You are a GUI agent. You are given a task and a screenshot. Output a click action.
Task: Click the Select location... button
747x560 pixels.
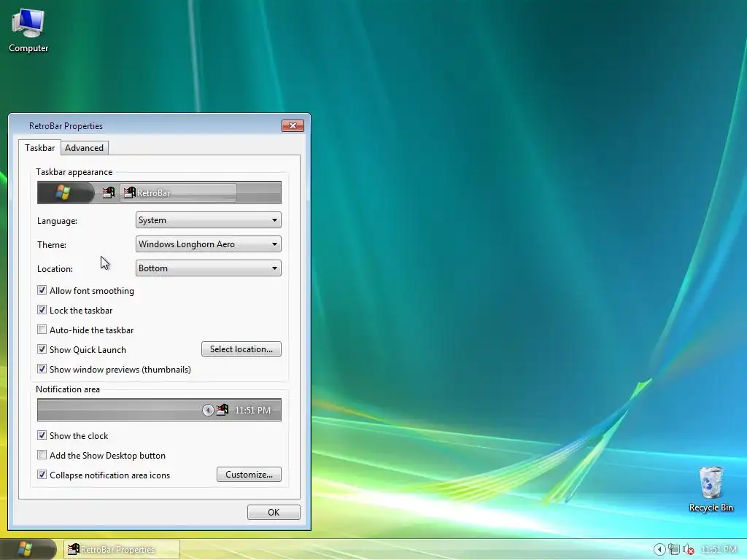coord(241,349)
